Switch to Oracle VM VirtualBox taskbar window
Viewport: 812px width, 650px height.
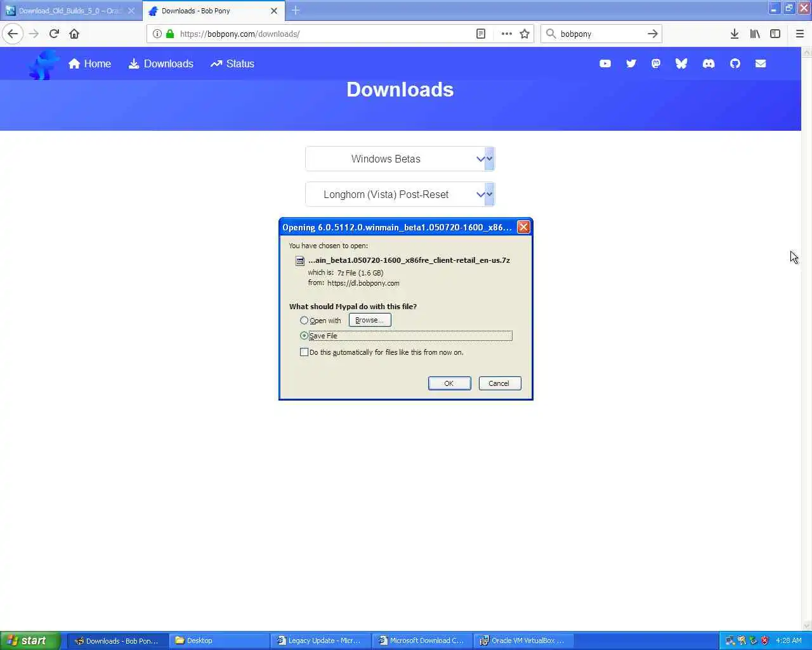tap(524, 640)
